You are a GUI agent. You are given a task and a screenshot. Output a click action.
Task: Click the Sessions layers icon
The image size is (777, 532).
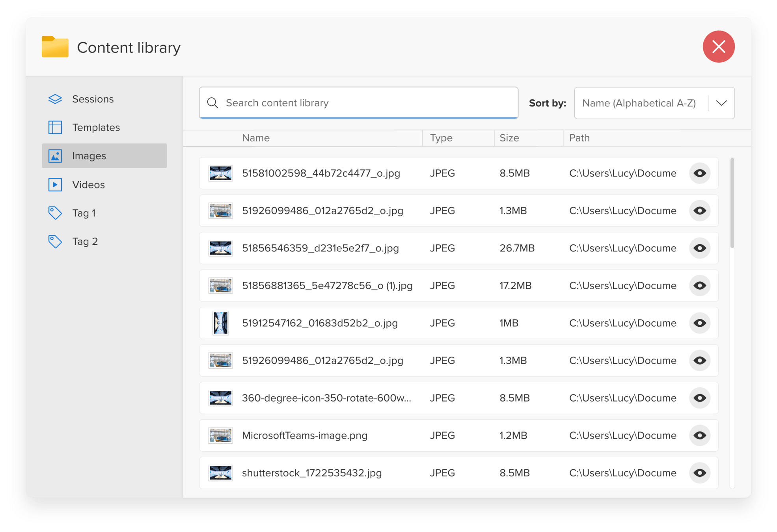click(55, 99)
